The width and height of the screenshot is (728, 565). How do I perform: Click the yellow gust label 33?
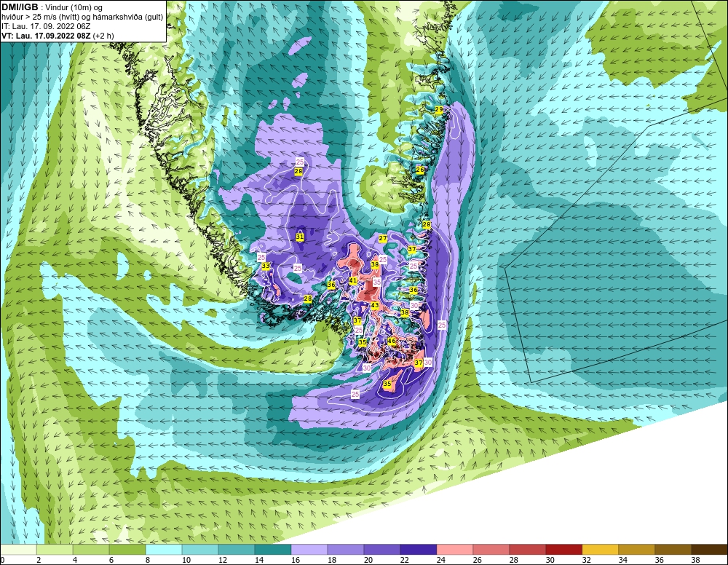tap(266, 266)
